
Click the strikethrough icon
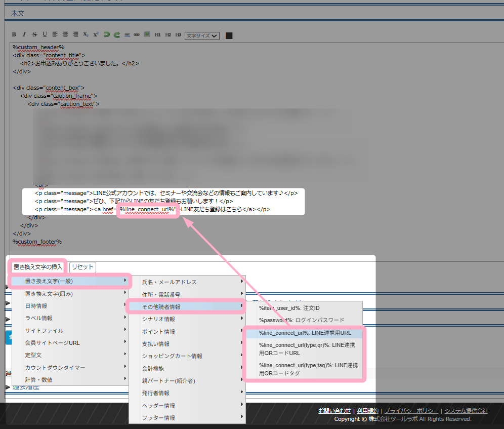[34, 35]
